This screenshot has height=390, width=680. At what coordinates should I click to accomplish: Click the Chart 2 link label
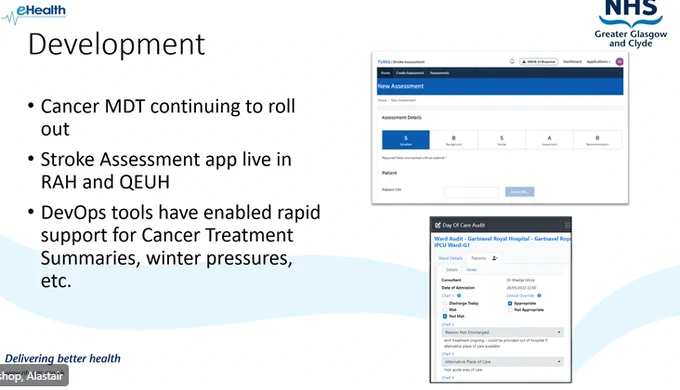point(448,324)
